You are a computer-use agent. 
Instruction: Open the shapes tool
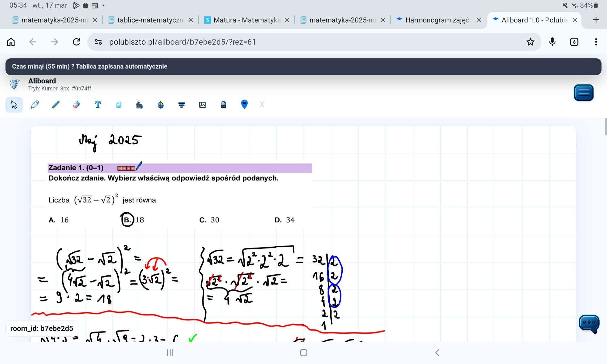click(x=140, y=105)
